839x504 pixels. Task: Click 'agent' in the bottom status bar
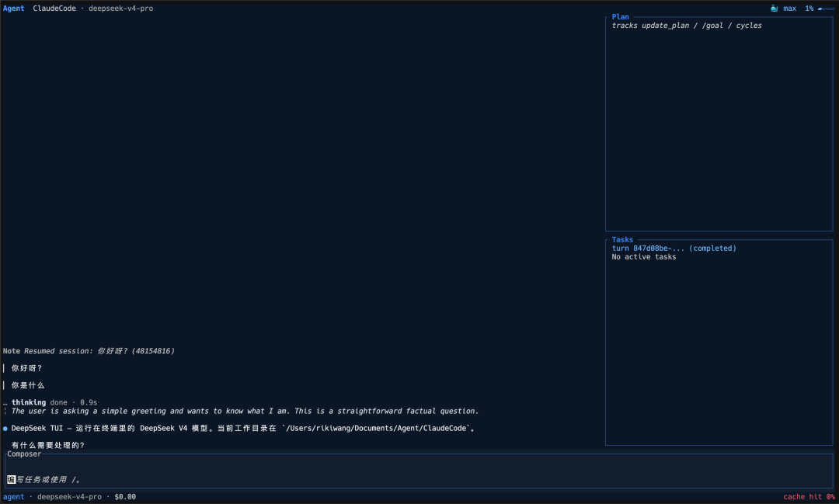click(13, 496)
